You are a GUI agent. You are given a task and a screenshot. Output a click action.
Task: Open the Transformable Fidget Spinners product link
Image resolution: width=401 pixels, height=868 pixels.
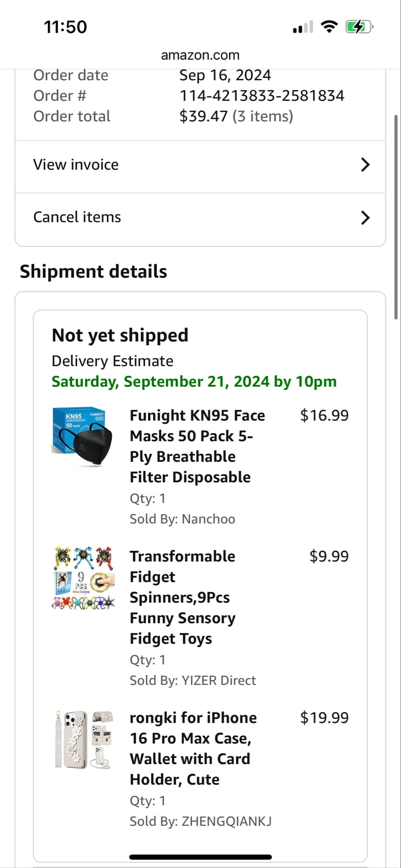[183, 597]
